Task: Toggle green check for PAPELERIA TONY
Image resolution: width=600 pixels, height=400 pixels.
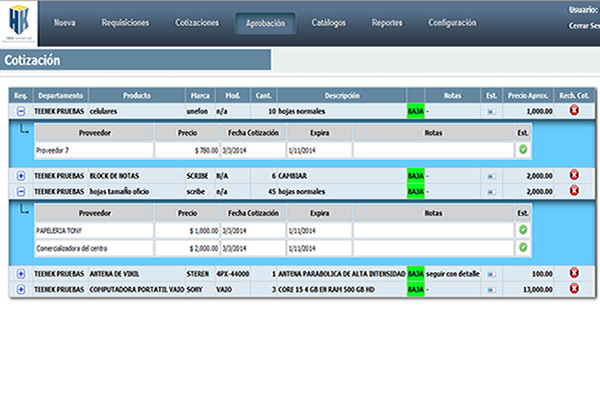Action: [522, 230]
